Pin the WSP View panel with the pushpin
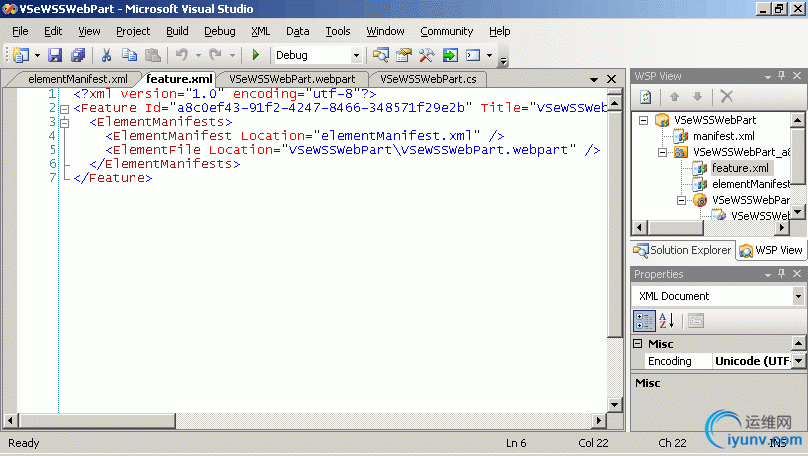 point(782,76)
